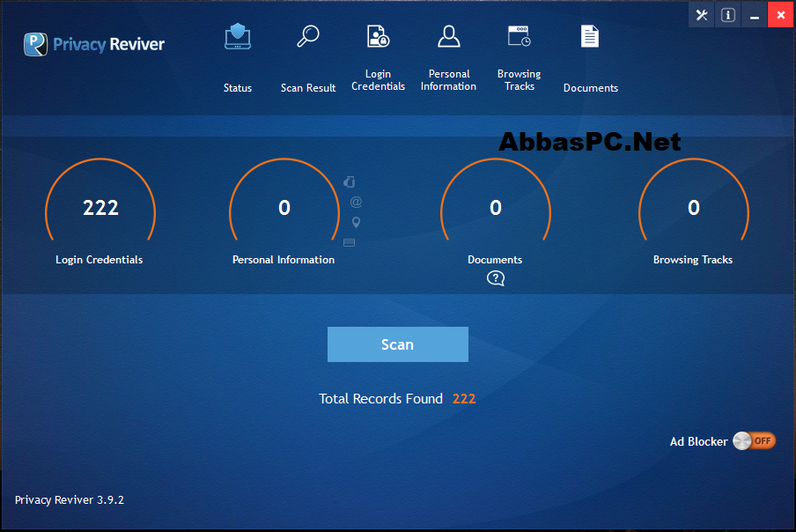Click the Personal Information gauge showing 0
The height and width of the screenshot is (532, 796).
[x=284, y=201]
